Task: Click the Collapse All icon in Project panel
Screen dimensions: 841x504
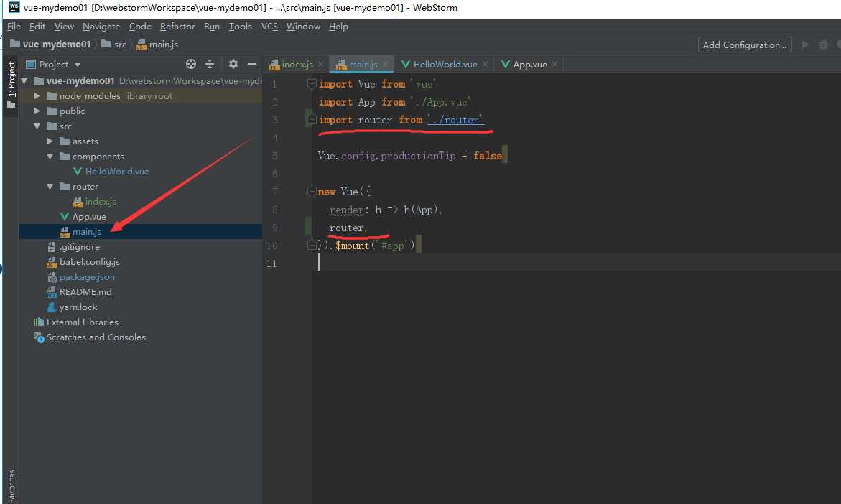Action: [x=210, y=64]
